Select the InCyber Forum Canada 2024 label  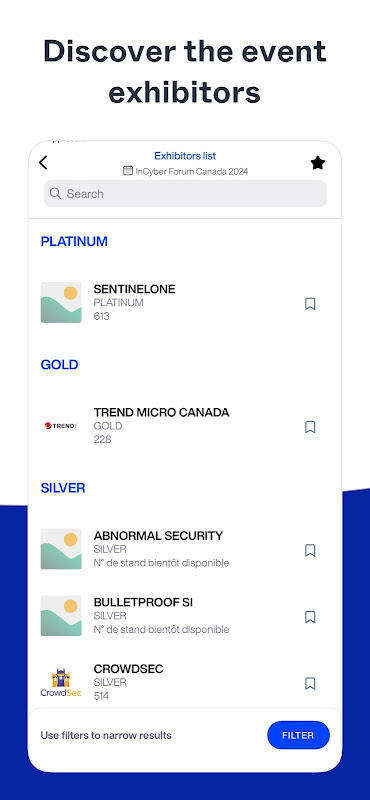point(192,171)
